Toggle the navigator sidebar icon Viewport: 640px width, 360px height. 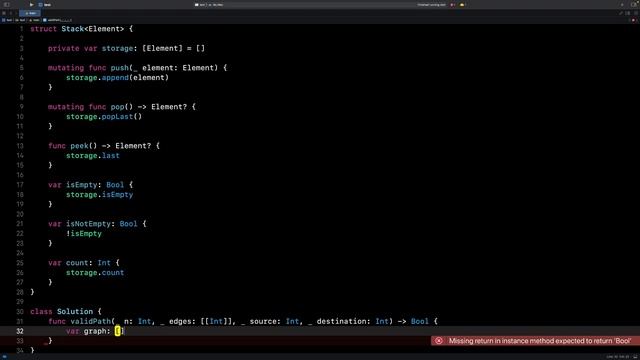[x=7, y=5]
